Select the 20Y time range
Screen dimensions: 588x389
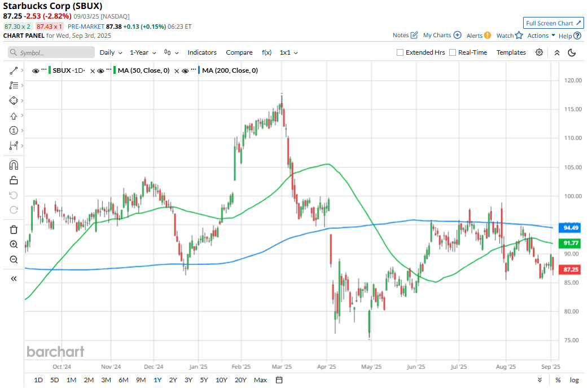coord(240,380)
